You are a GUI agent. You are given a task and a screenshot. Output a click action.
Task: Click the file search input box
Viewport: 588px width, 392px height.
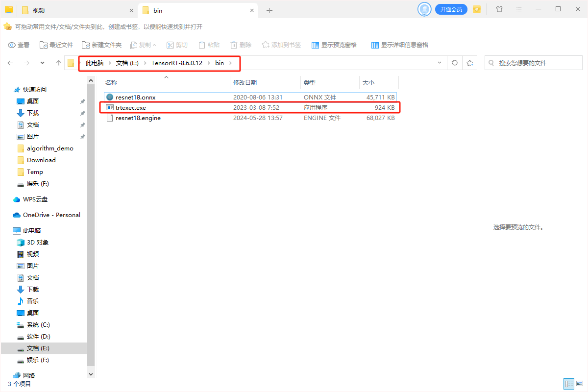[x=533, y=63]
